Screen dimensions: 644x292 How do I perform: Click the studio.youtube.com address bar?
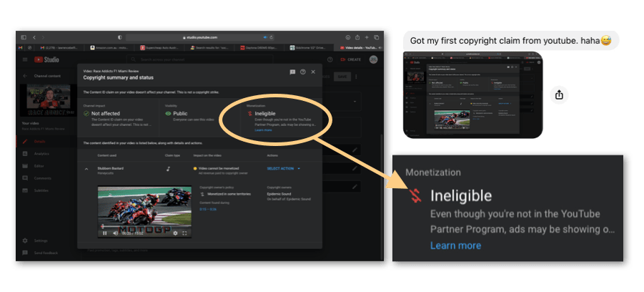pos(200,37)
